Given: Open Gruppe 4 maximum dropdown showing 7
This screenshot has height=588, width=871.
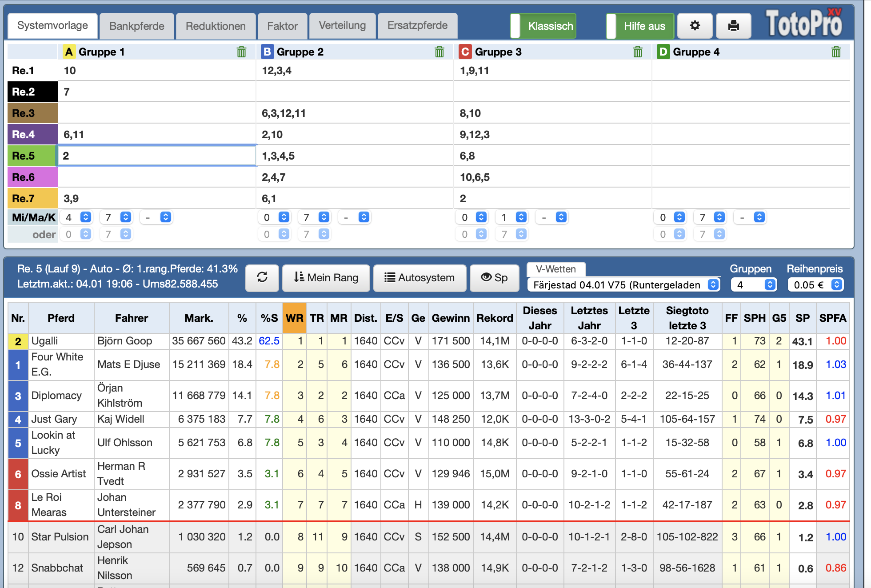Looking at the screenshot, I should (710, 217).
